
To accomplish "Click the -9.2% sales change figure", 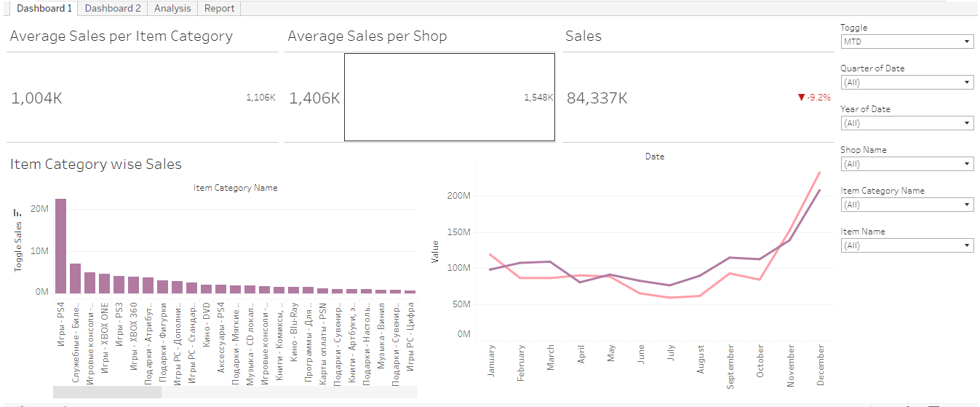I will click(818, 98).
